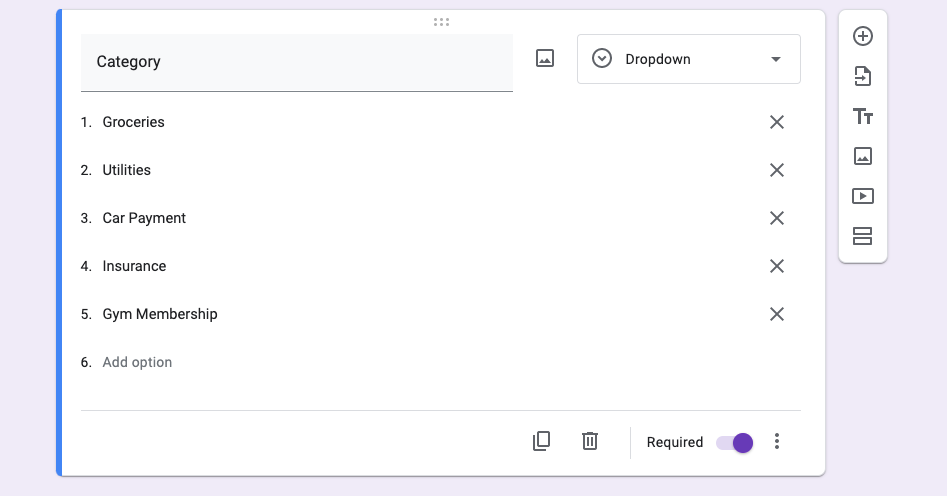The image size is (947, 496).
Task: Click the Import questions icon
Action: pos(863,76)
